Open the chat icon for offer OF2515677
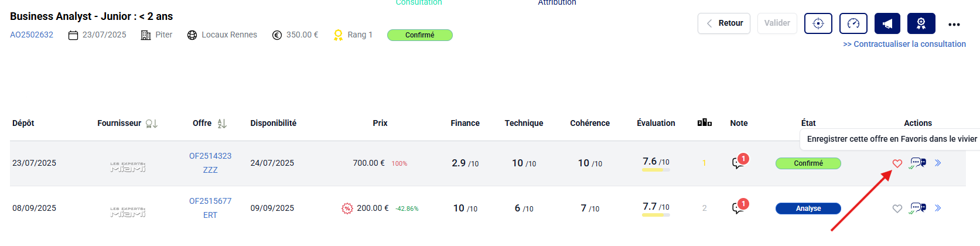 point(918,208)
